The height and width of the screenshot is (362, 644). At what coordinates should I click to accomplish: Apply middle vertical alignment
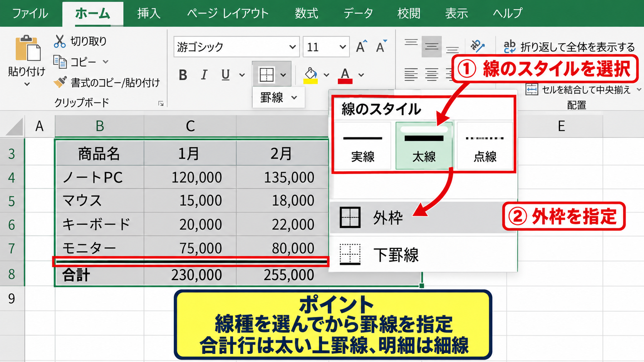[x=431, y=47]
